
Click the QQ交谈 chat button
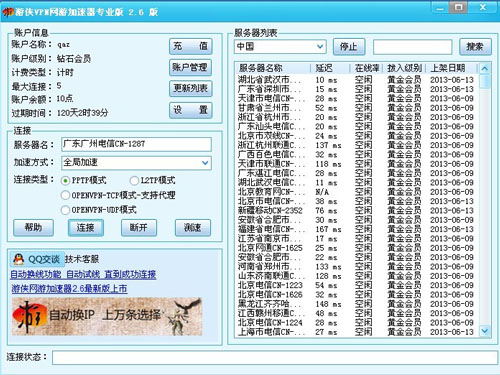(37, 259)
